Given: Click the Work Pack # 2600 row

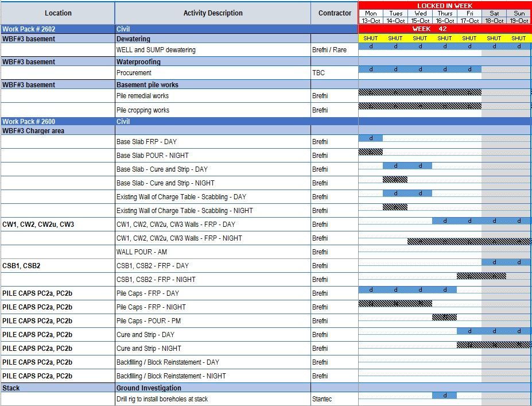Looking at the screenshot, I should tap(179, 122).
